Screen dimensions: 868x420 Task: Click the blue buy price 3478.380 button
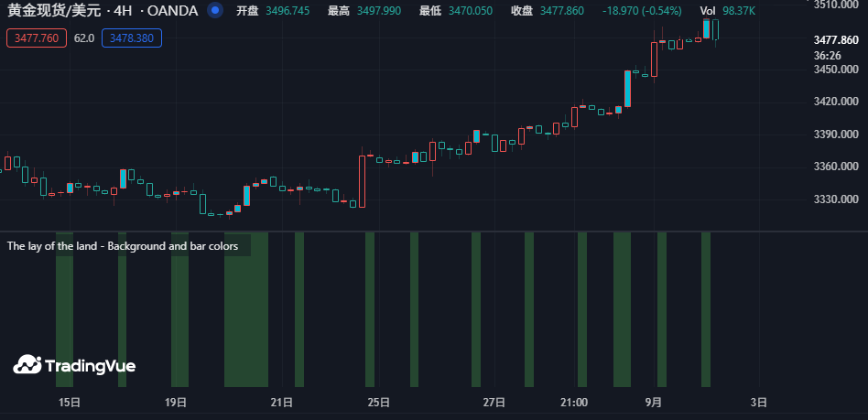click(132, 38)
